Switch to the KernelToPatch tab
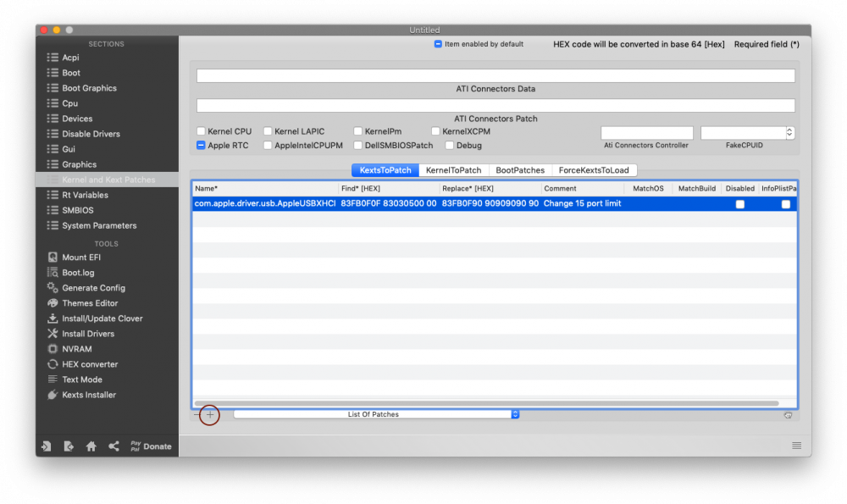 [x=454, y=170]
